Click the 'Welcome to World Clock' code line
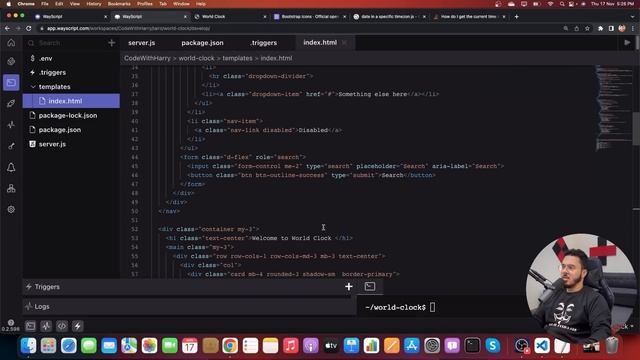Viewport: 640px width, 360px height. [259, 238]
